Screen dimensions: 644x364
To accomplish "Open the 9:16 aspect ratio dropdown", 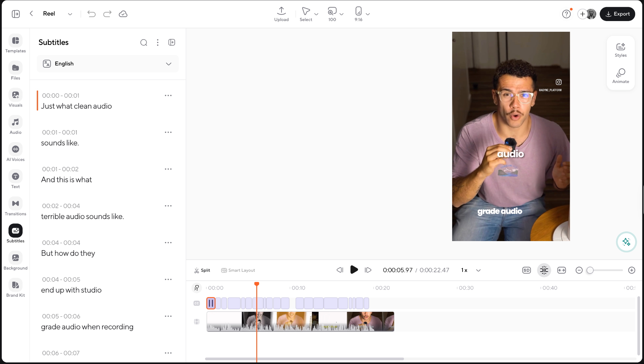I will coord(368,14).
